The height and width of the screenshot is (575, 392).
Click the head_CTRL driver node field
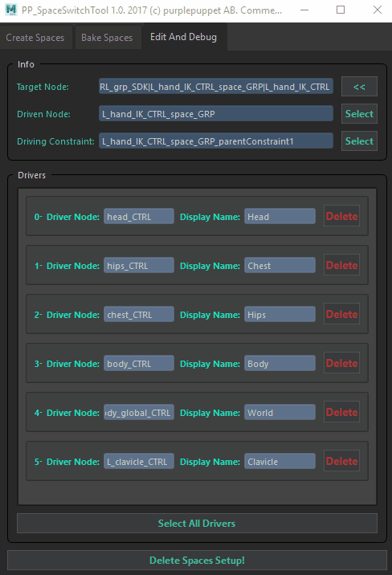click(x=139, y=217)
